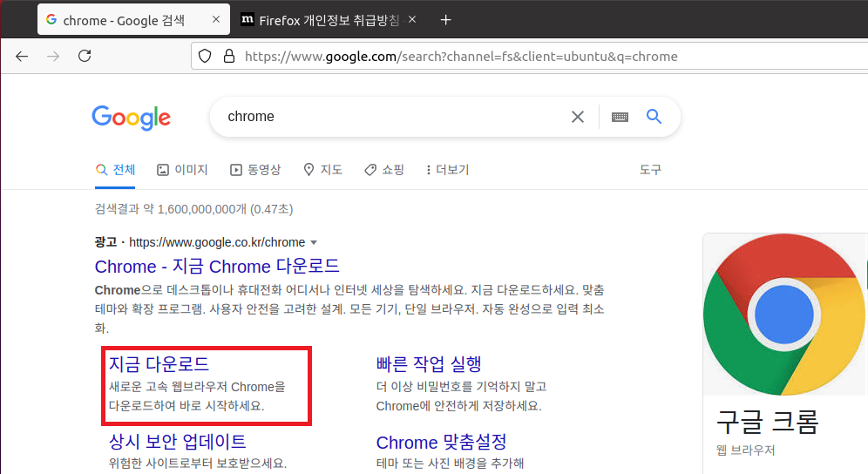Select the 전체 search tab

click(115, 170)
